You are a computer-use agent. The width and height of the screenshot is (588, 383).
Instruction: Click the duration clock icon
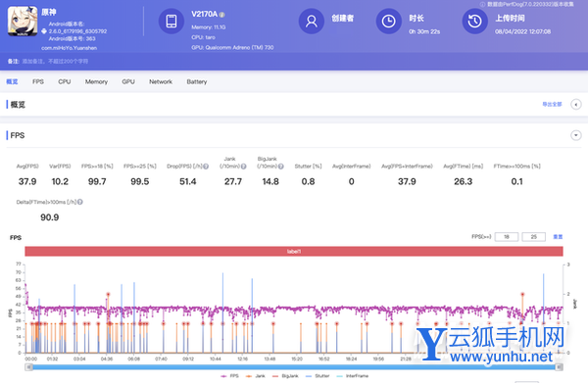pyautogui.click(x=388, y=22)
